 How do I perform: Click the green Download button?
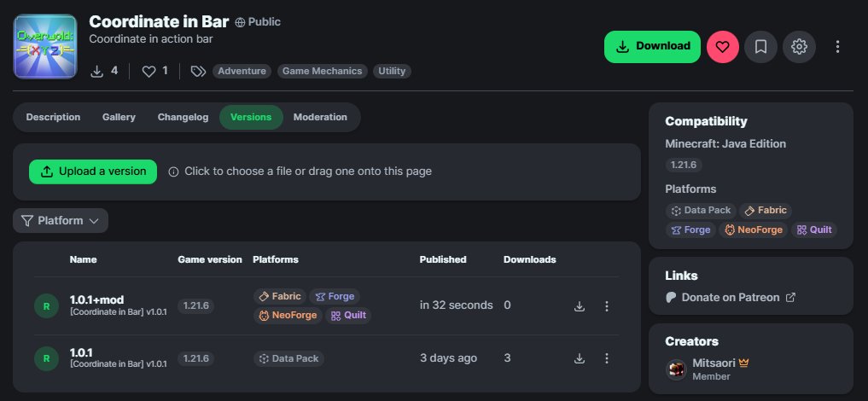[x=652, y=46]
